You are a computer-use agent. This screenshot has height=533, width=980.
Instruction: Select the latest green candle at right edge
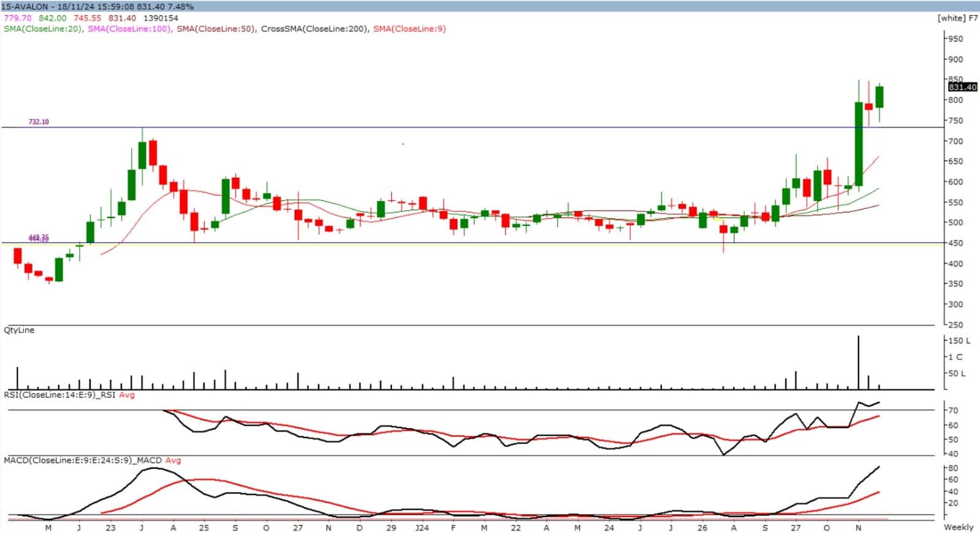coord(880,97)
